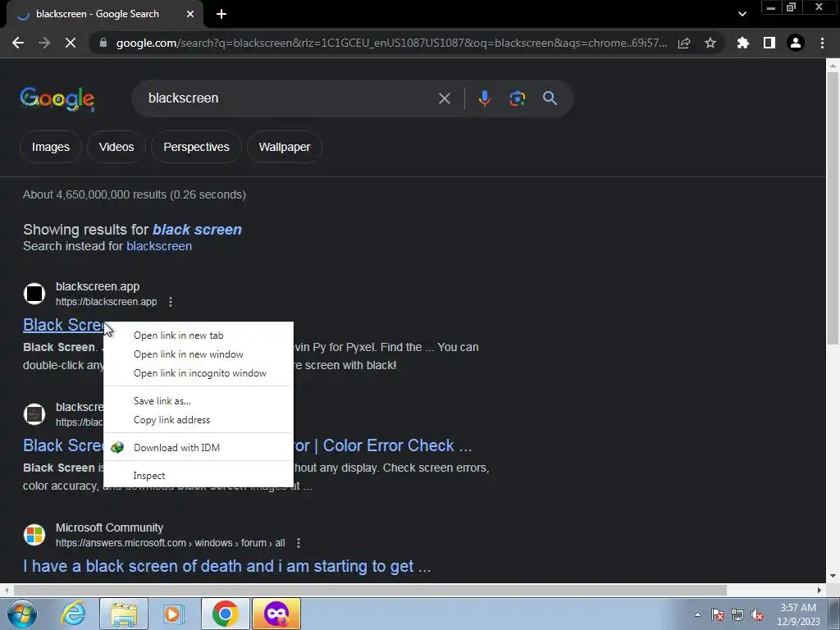Viewport: 840px width, 630px height.
Task: Click the horizontal scrollbar right arrow
Action: (x=819, y=590)
